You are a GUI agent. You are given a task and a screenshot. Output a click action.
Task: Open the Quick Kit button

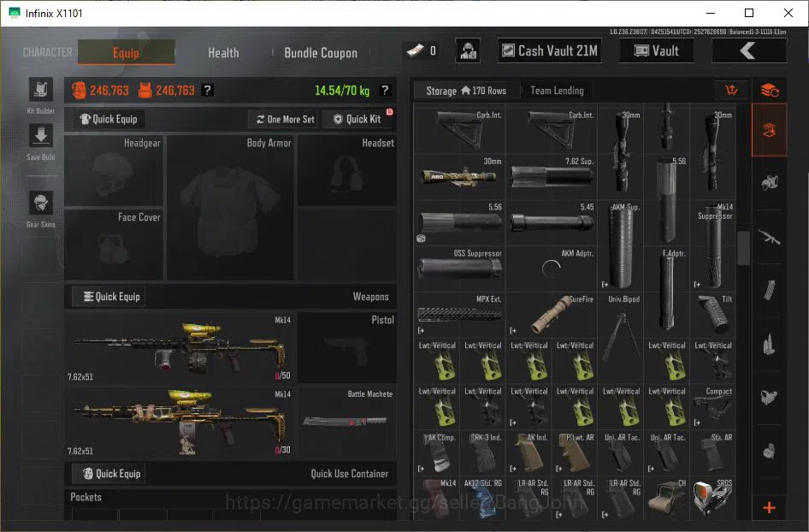point(358,119)
